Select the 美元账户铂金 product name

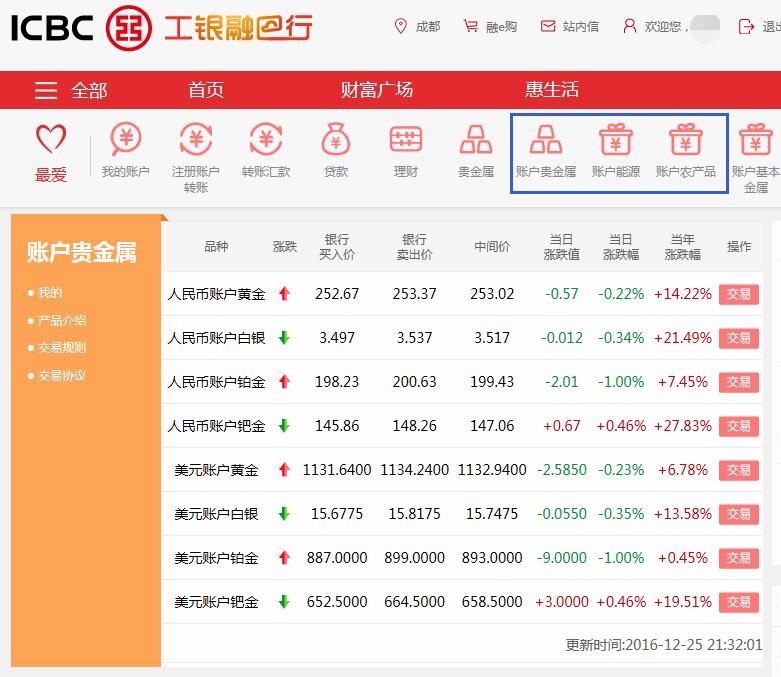pos(216,558)
